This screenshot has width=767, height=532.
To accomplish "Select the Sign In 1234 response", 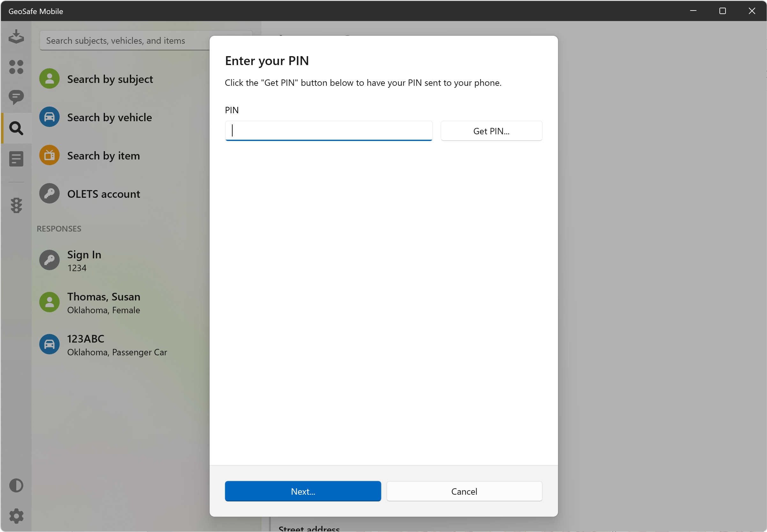I will click(x=84, y=260).
